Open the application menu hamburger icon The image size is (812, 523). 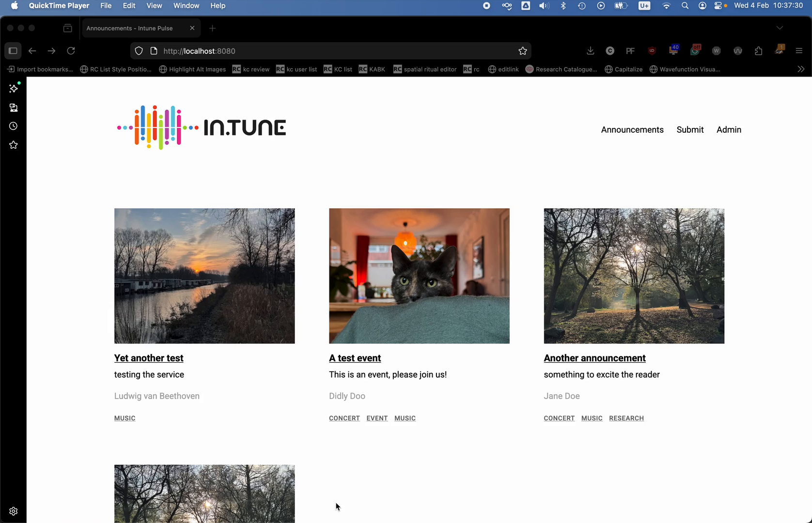(799, 51)
